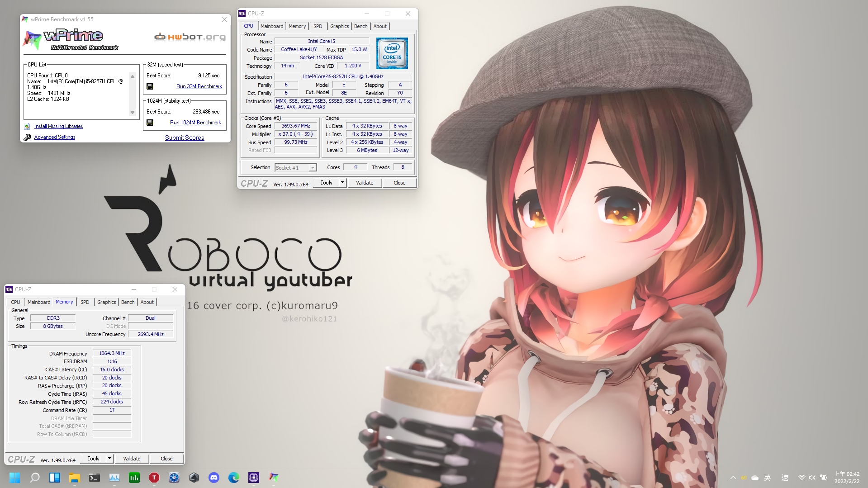
Task: Click Install Missing Libraries icon in wPrime
Action: click(27, 127)
